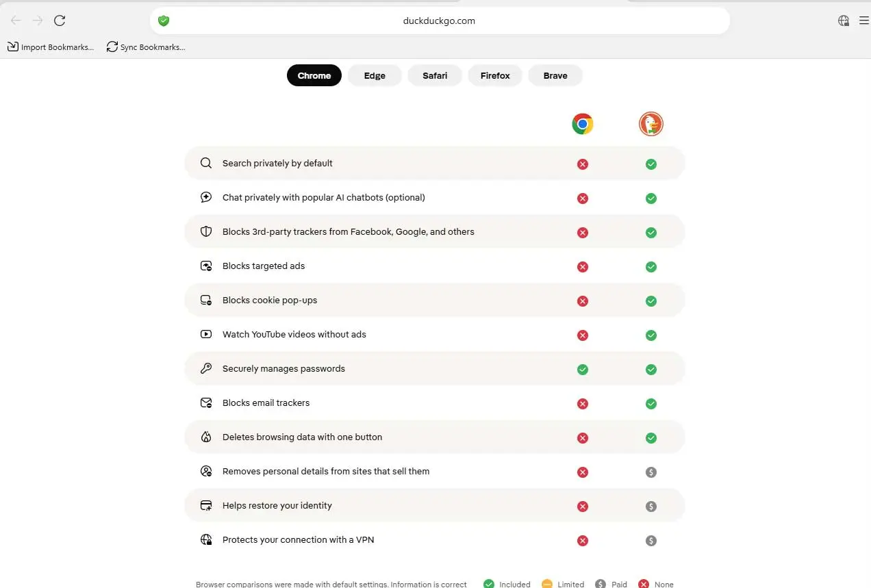Click the DuckDuckGo logo column header

click(x=651, y=124)
